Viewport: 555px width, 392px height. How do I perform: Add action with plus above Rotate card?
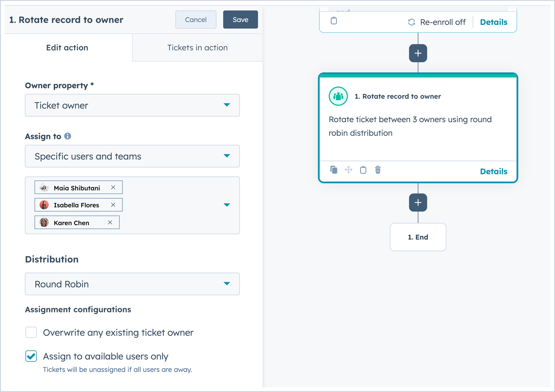418,53
